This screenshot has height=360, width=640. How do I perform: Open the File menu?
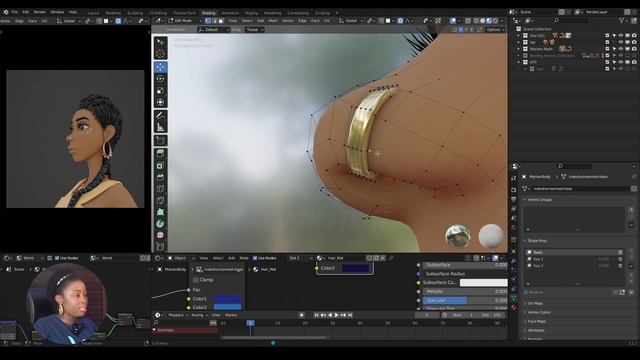tap(15, 12)
